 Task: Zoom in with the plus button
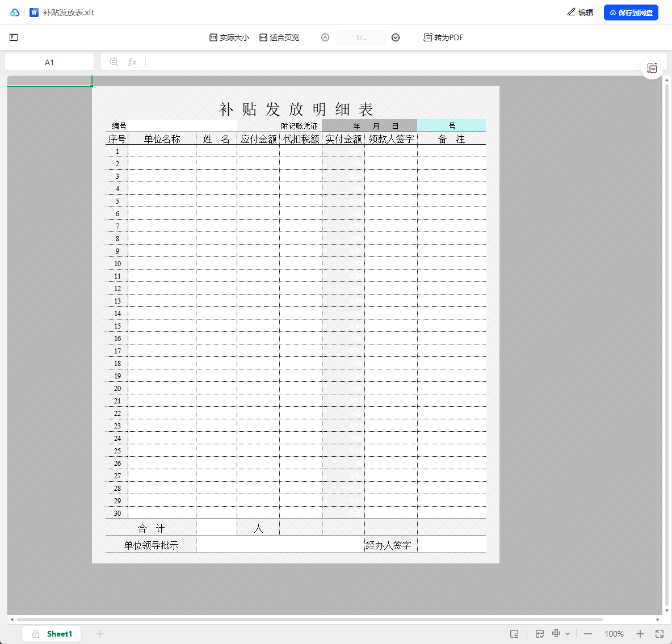click(640, 634)
